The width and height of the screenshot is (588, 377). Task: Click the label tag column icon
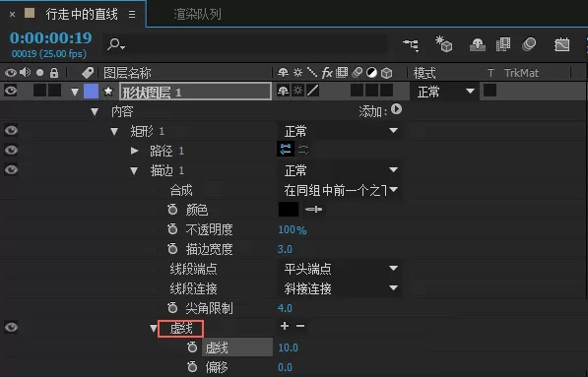click(x=88, y=72)
